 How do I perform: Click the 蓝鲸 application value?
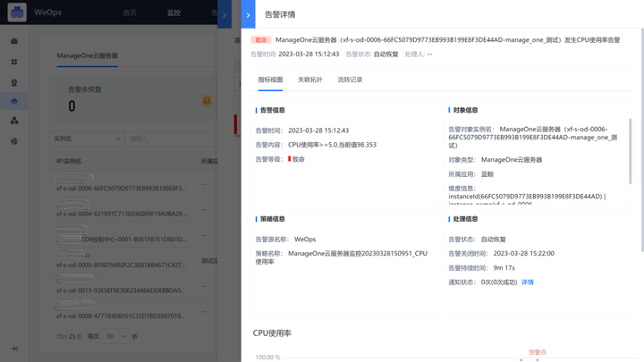tap(487, 174)
